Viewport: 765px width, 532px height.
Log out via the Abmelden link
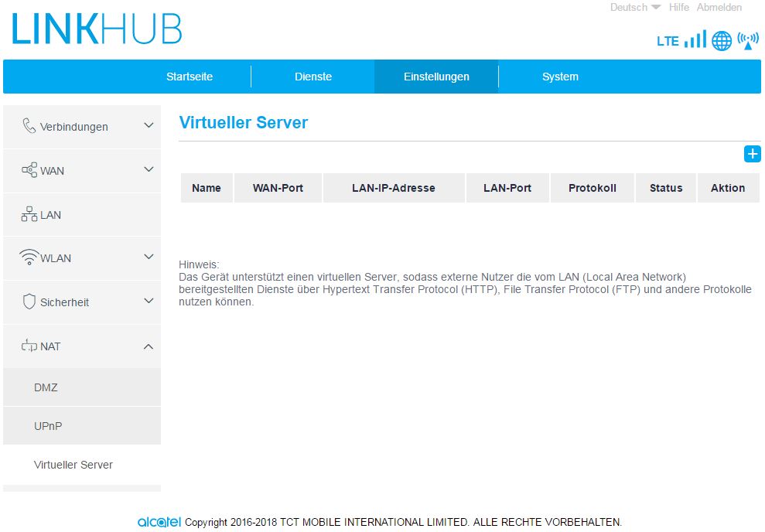719,8
